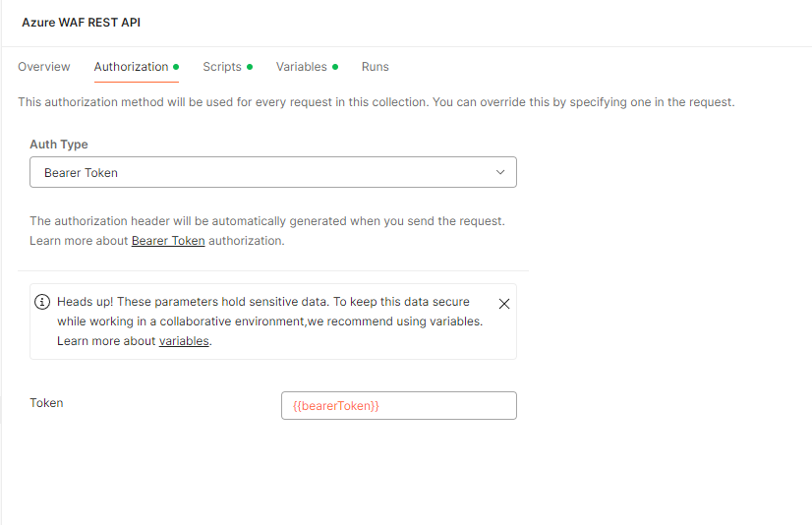This screenshot has width=812, height=525.
Task: Click the Auth Type label
Action: pos(59,145)
